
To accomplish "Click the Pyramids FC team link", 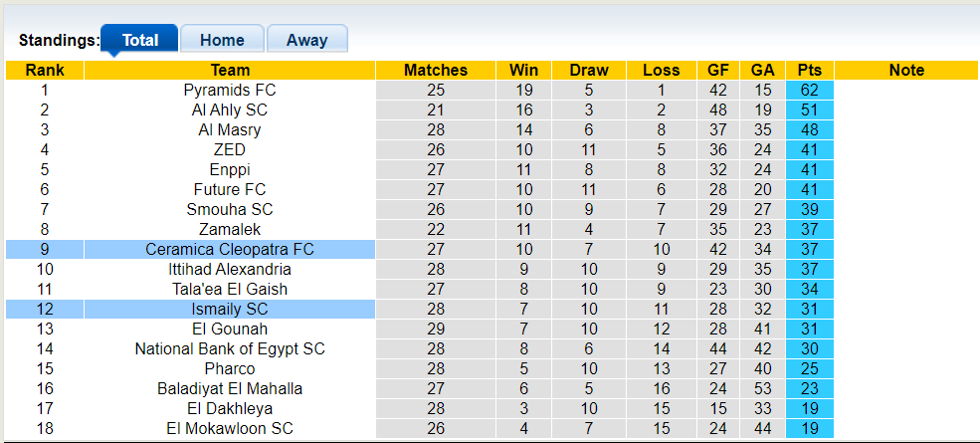I will pyautogui.click(x=230, y=90).
